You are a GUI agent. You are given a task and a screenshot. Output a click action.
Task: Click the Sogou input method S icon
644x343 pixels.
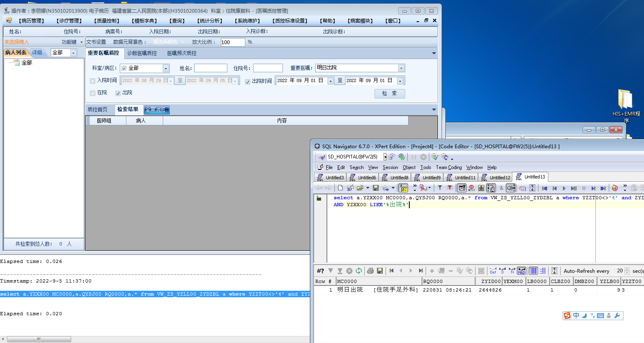[x=567, y=316]
